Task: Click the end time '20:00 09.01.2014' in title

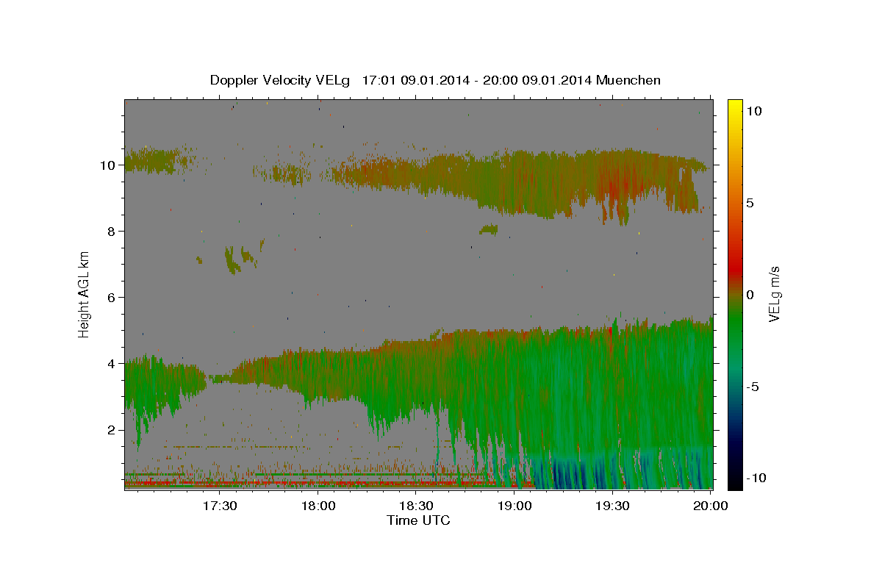Action: (539, 80)
